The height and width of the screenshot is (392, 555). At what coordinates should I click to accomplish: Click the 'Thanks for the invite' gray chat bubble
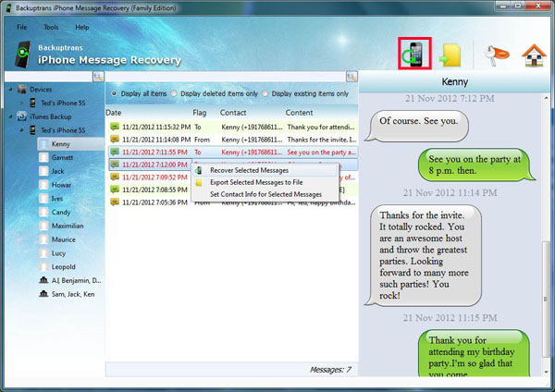[x=423, y=255]
